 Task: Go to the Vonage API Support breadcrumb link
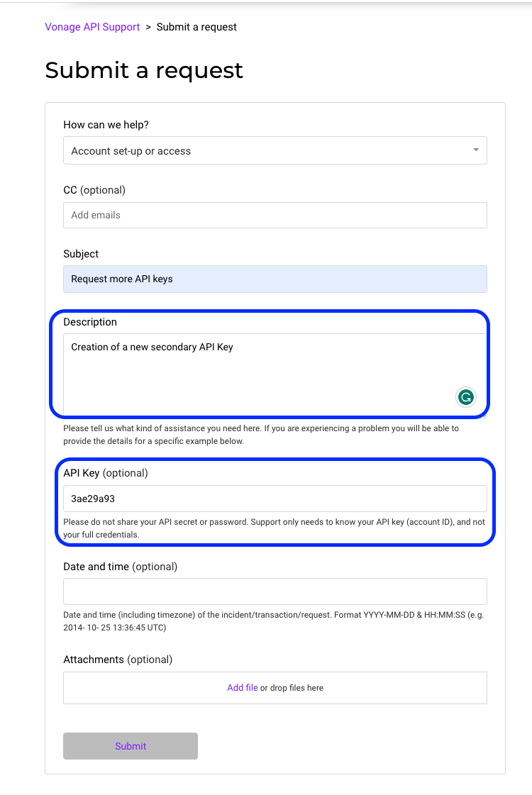(x=92, y=27)
